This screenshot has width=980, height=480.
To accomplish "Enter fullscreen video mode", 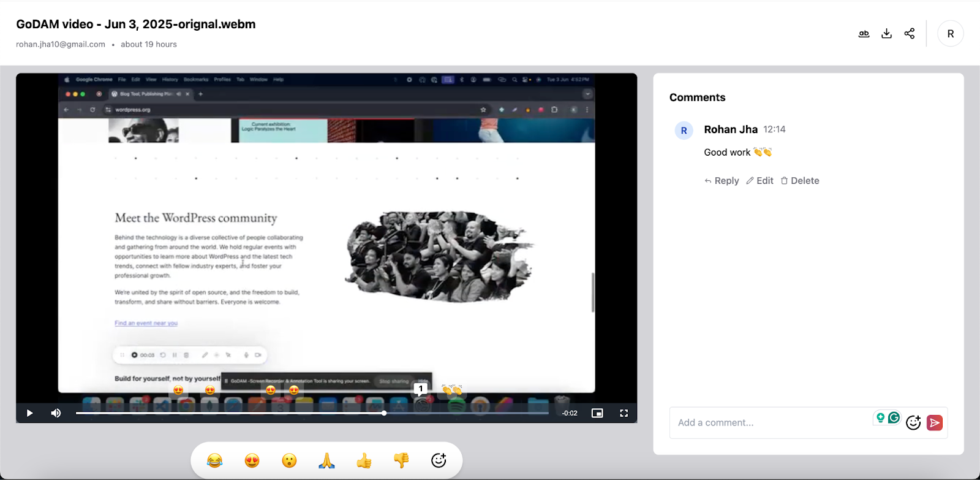I will pos(624,413).
